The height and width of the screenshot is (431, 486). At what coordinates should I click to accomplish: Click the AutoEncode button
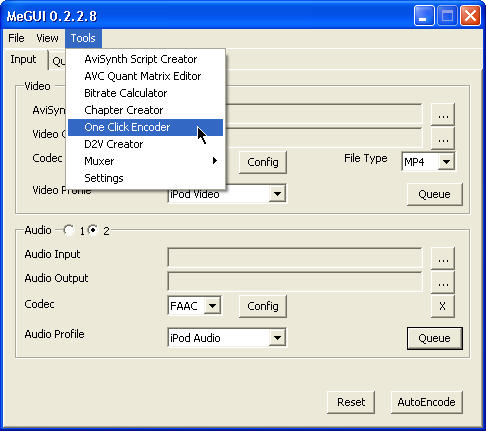point(426,402)
